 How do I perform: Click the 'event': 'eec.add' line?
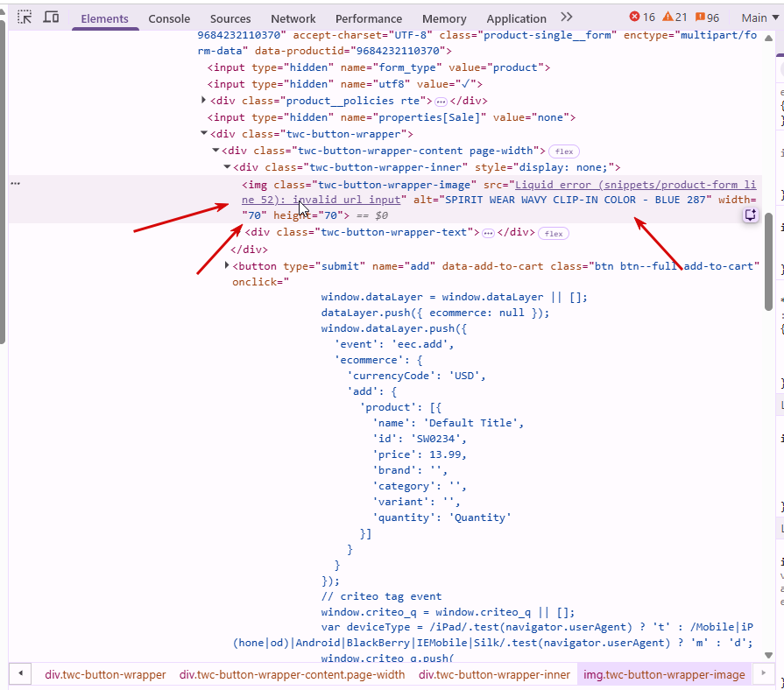394,344
